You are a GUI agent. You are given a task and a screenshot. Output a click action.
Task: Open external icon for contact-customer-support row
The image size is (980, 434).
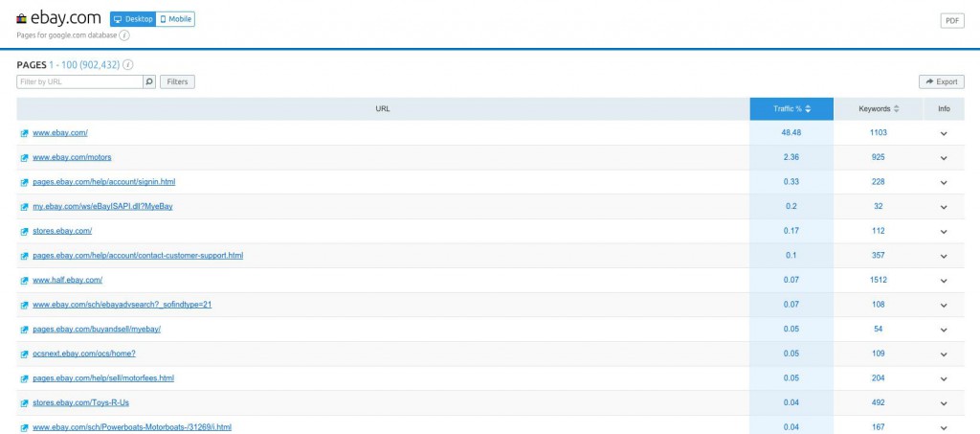[x=24, y=256]
